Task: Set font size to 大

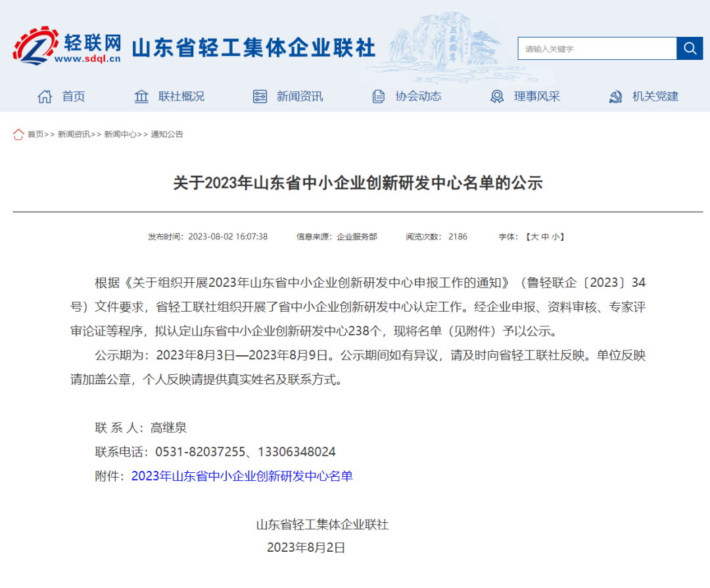Action: [x=534, y=237]
